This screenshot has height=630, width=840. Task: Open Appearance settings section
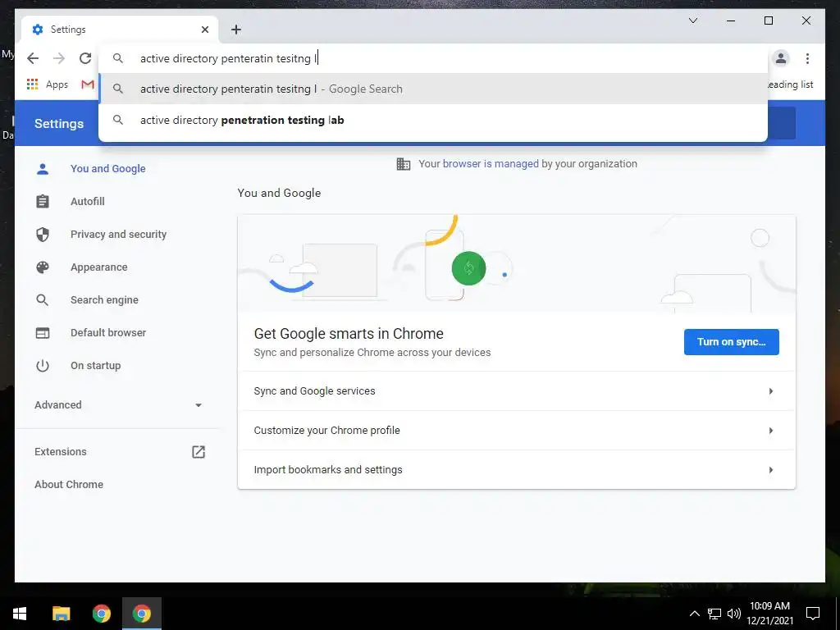coord(98,267)
